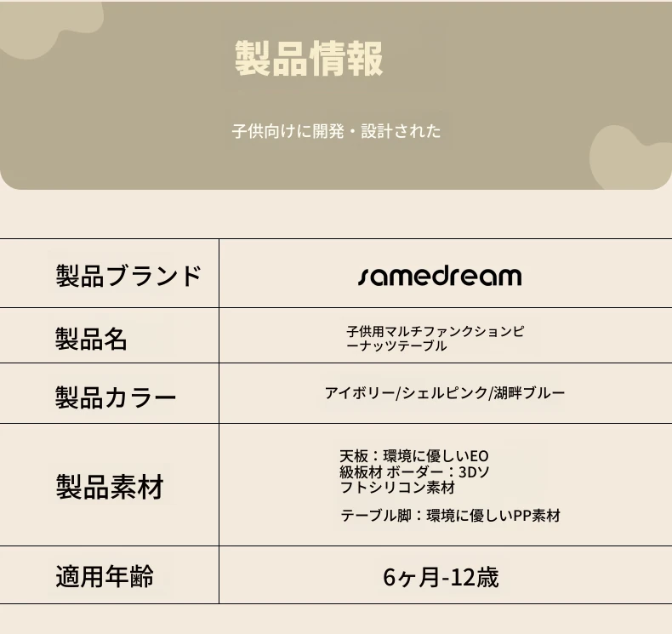The width and height of the screenshot is (672, 634).
Task: Select the 製品カラー row label
Action: [116, 397]
